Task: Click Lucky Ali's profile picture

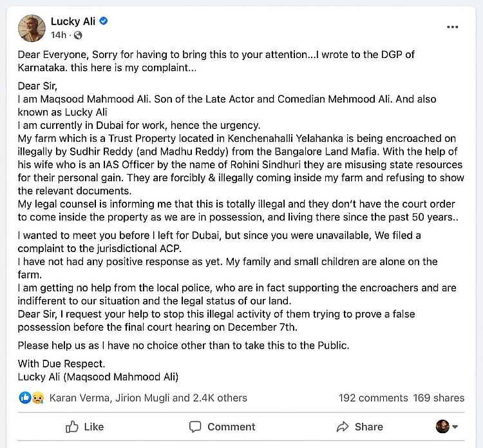Action: tap(32, 28)
